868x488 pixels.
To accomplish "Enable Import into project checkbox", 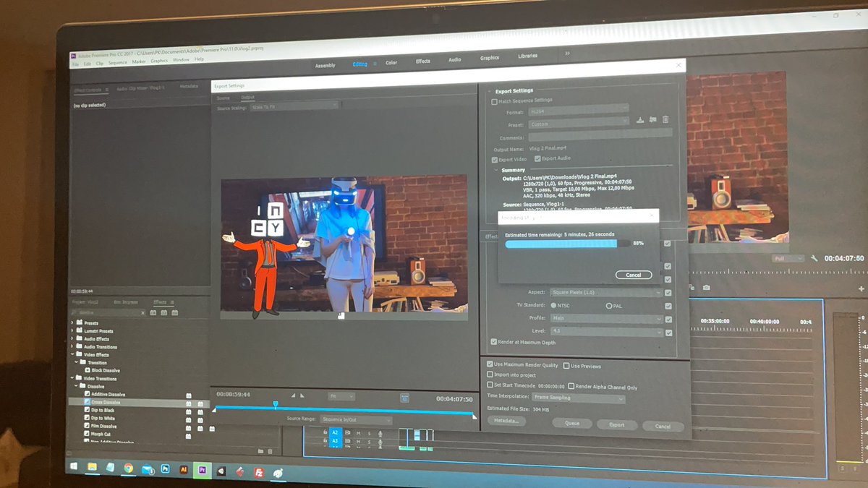I will (490, 375).
